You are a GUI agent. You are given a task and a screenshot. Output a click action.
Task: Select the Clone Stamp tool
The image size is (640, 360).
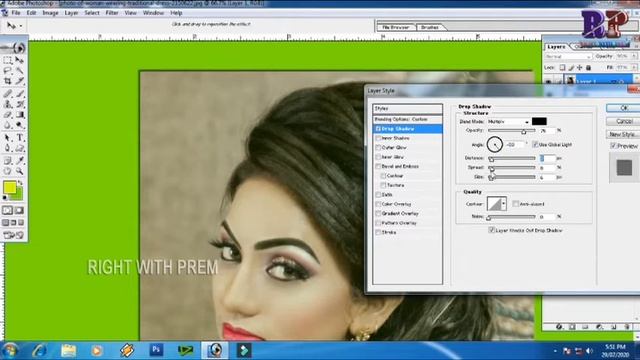7,104
